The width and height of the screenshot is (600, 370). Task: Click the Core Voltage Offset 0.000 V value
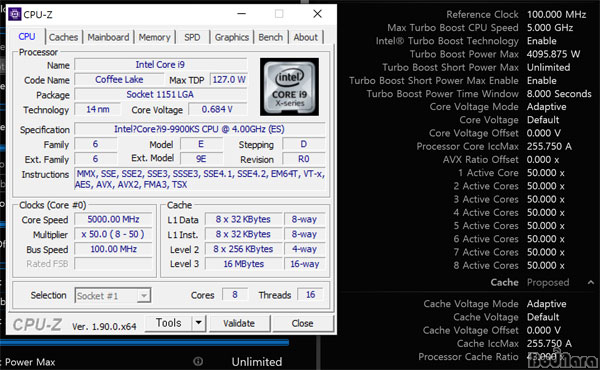[x=544, y=133]
